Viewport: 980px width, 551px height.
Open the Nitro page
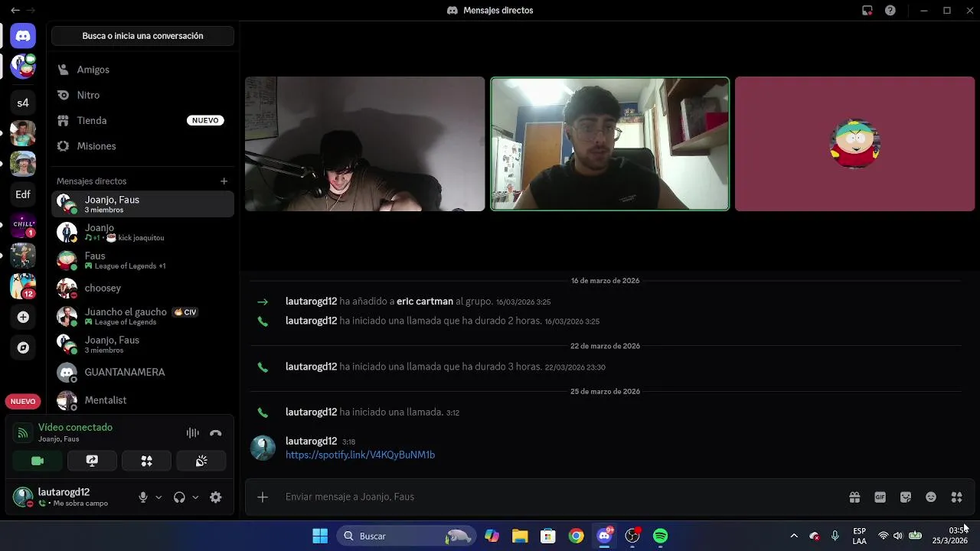click(142, 95)
